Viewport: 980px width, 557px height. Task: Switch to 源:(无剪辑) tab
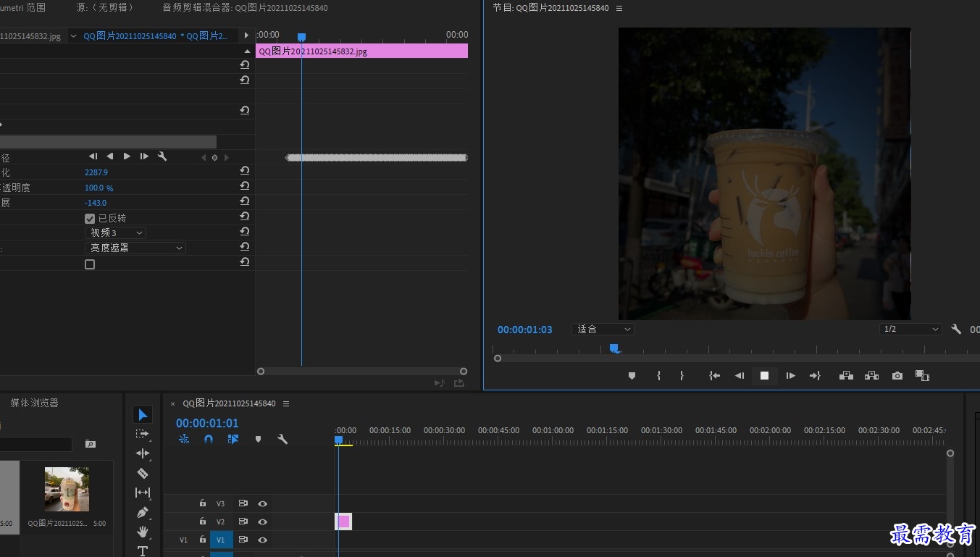(107, 8)
